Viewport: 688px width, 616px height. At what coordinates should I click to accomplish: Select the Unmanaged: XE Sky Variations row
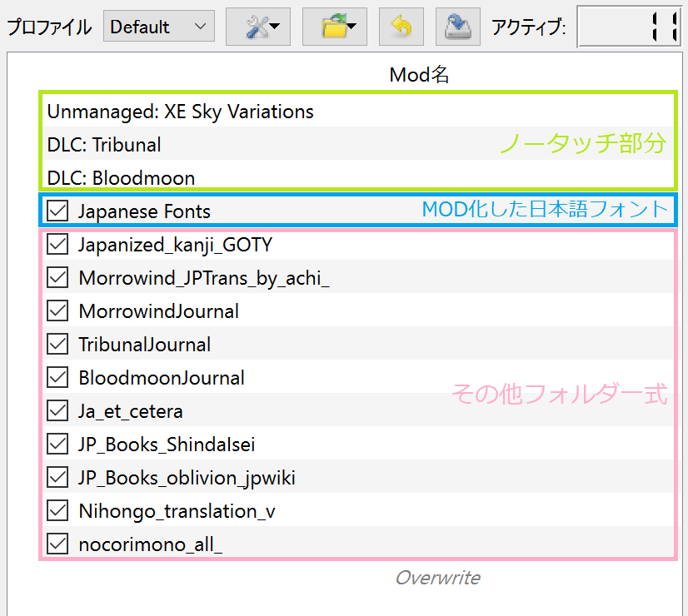[x=180, y=112]
